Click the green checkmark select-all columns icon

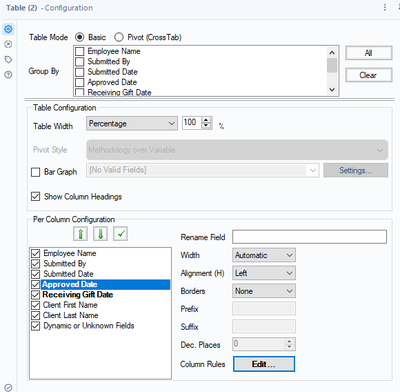click(121, 234)
